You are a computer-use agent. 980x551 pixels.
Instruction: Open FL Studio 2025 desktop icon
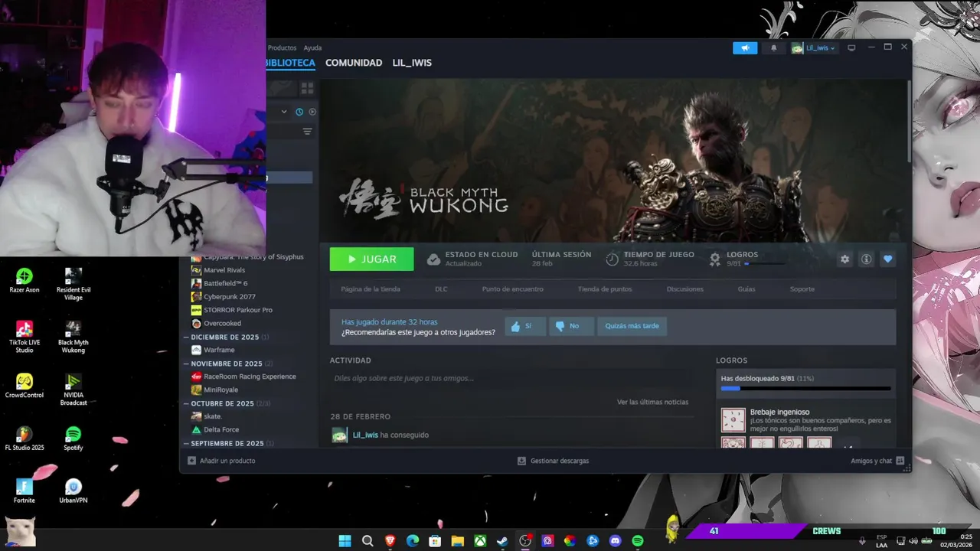pos(24,439)
